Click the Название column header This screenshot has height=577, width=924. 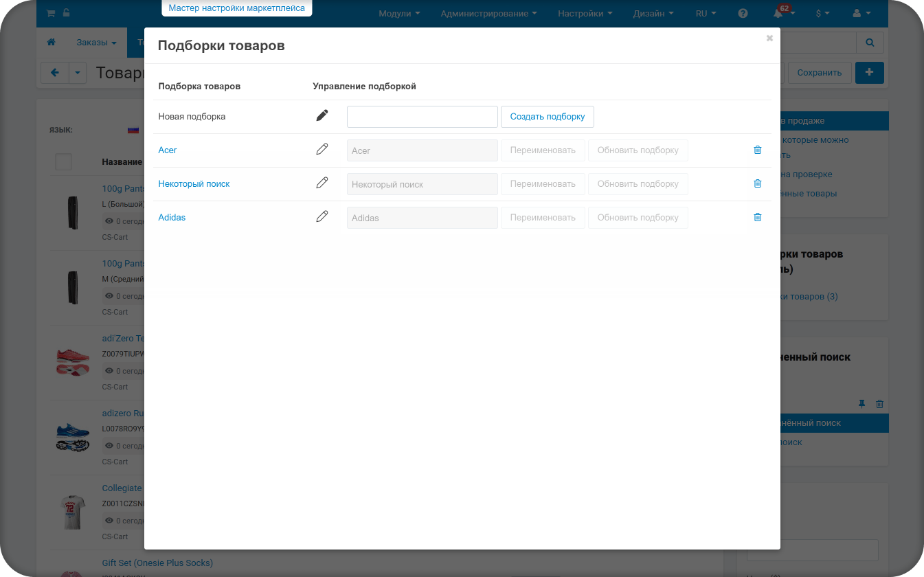122,162
